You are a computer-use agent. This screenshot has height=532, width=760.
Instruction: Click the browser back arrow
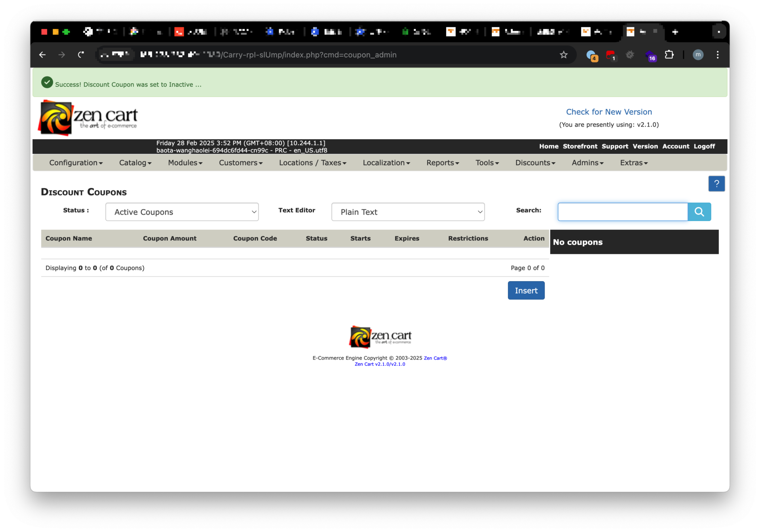coord(42,55)
